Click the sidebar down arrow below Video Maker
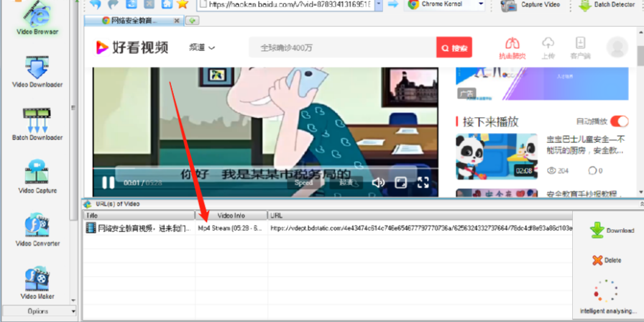Screen dimensions: 644x322 (73, 300)
